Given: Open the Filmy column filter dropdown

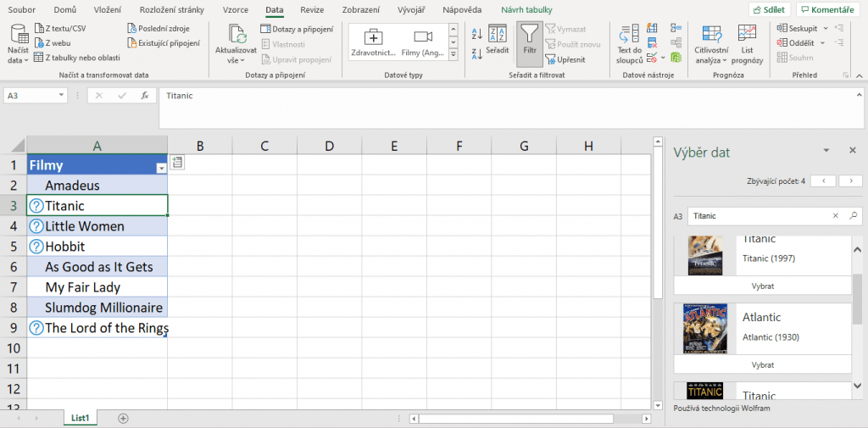Looking at the screenshot, I should tap(161, 168).
